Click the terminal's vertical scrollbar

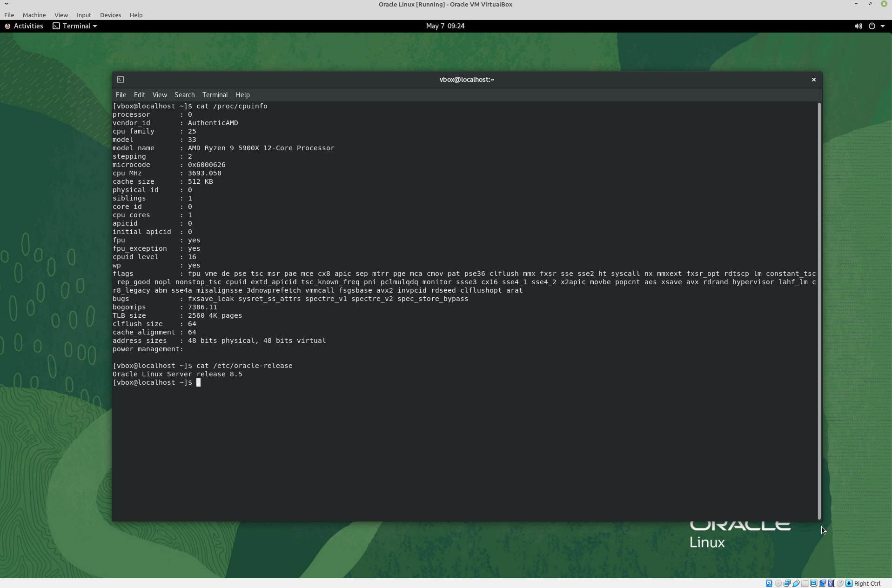819,311
